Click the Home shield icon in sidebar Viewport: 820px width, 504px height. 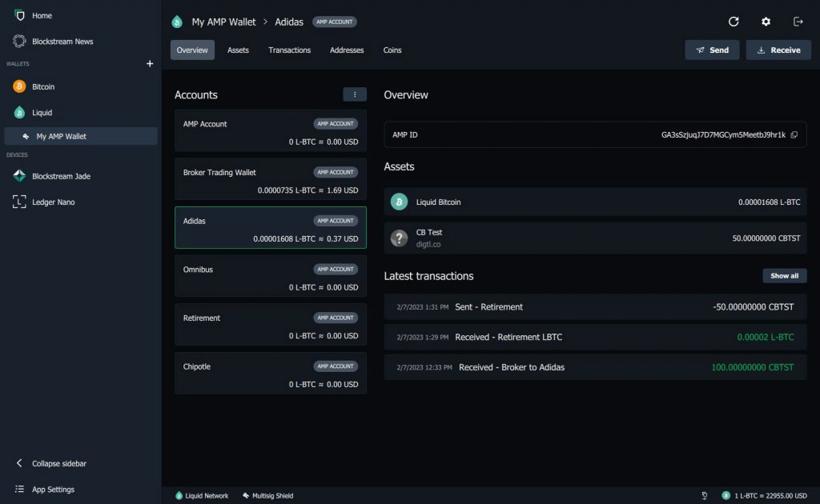coord(20,15)
